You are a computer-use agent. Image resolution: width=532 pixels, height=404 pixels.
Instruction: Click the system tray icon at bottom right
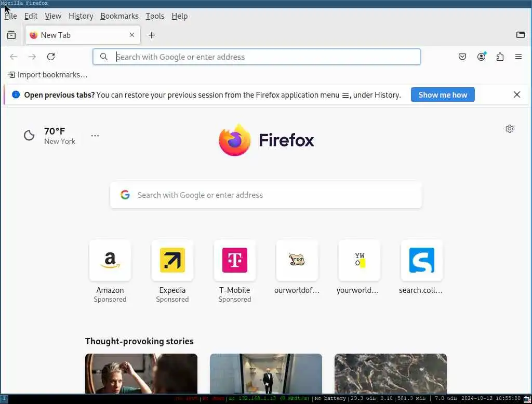tap(527, 399)
